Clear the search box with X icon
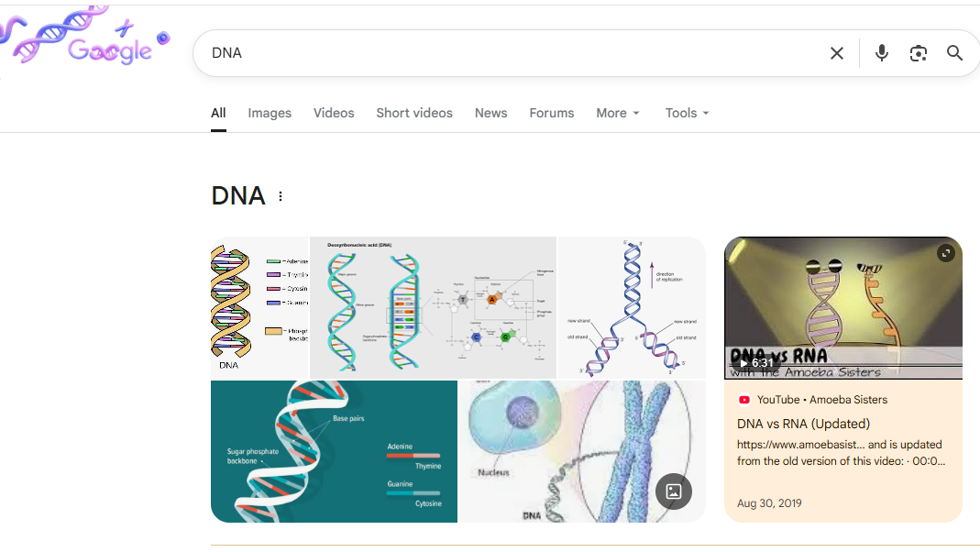980x552 pixels. point(836,53)
